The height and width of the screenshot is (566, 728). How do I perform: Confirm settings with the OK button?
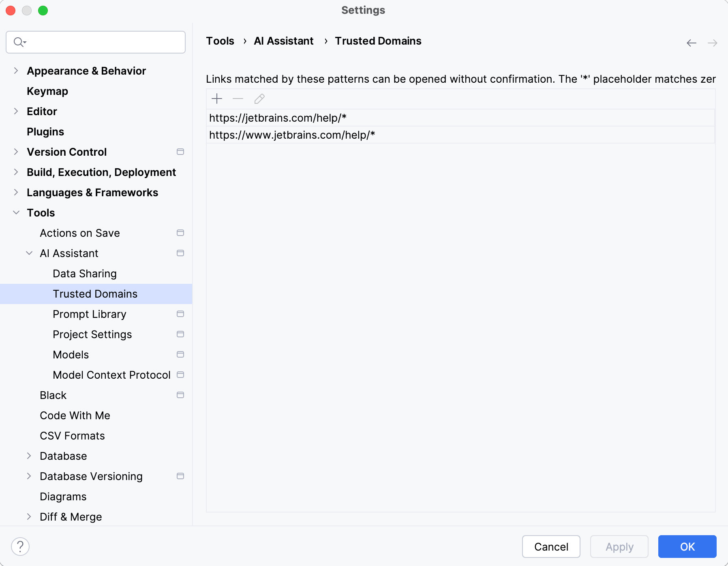pos(687,547)
